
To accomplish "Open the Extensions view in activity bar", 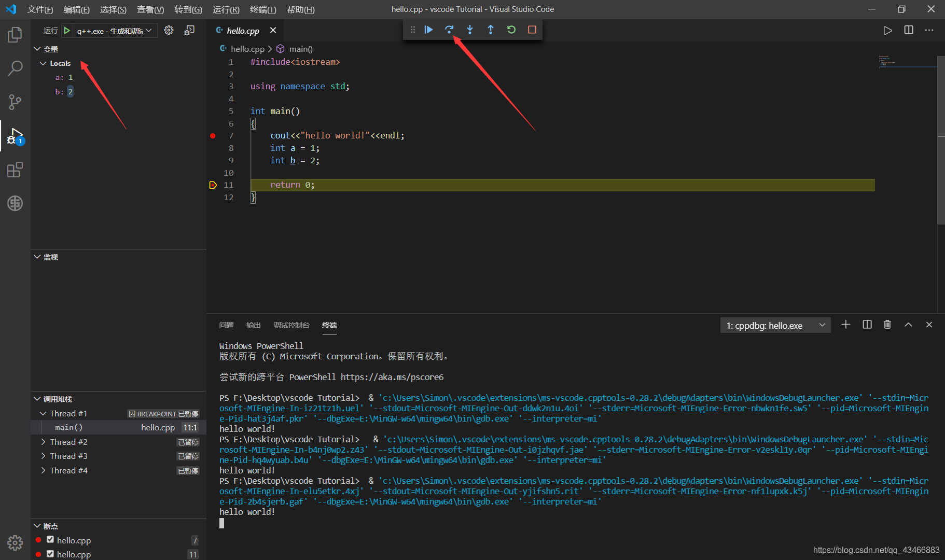I will click(x=15, y=170).
